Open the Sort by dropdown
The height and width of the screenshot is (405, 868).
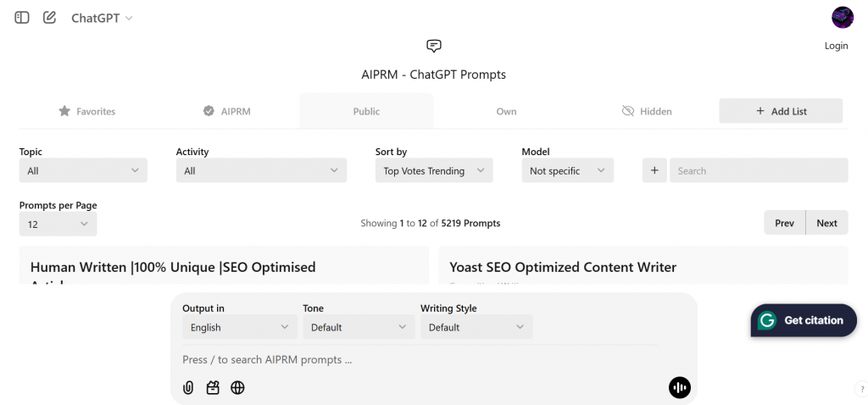[434, 171]
